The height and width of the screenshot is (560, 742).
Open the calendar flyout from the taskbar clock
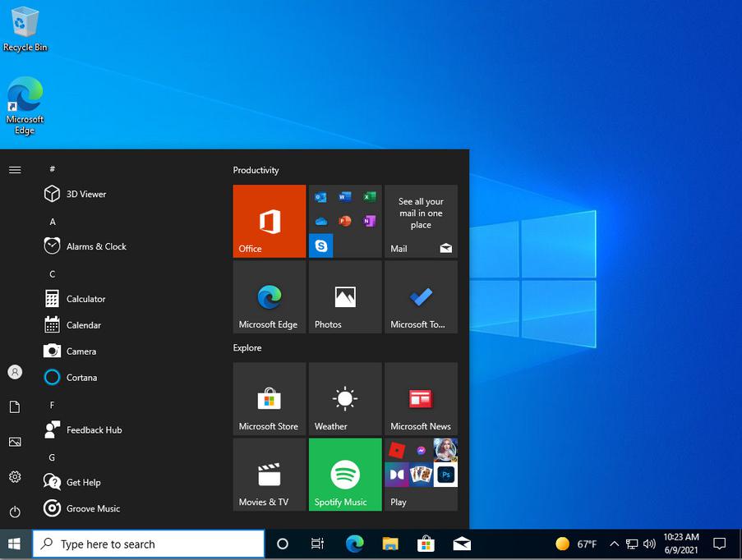click(x=680, y=543)
